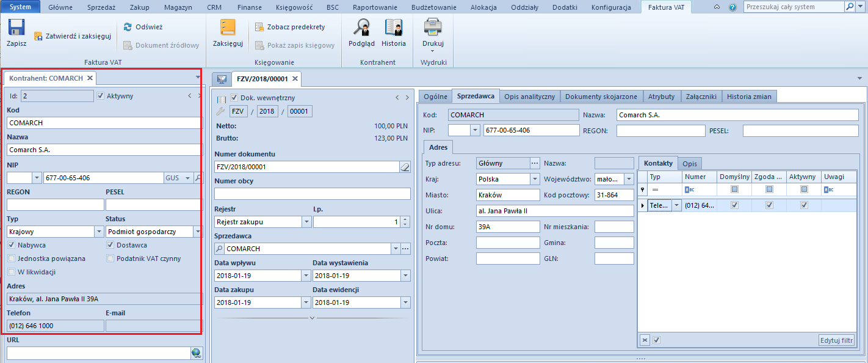Open Dokument źródłowy in the ribbon
This screenshot has width=868, height=363.
coord(161,45)
